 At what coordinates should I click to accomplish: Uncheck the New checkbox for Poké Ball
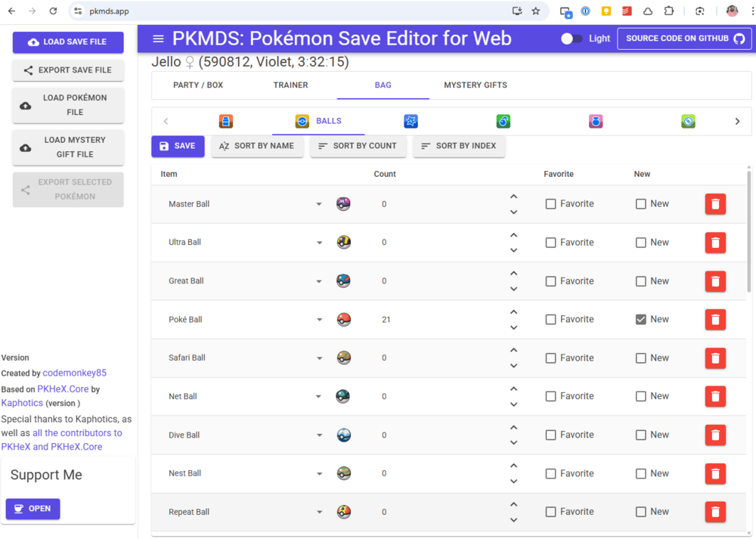coord(641,320)
